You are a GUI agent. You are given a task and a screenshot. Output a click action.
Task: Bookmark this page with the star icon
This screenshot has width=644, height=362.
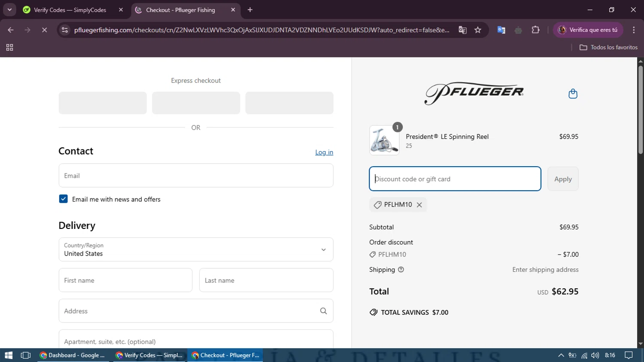point(478,30)
